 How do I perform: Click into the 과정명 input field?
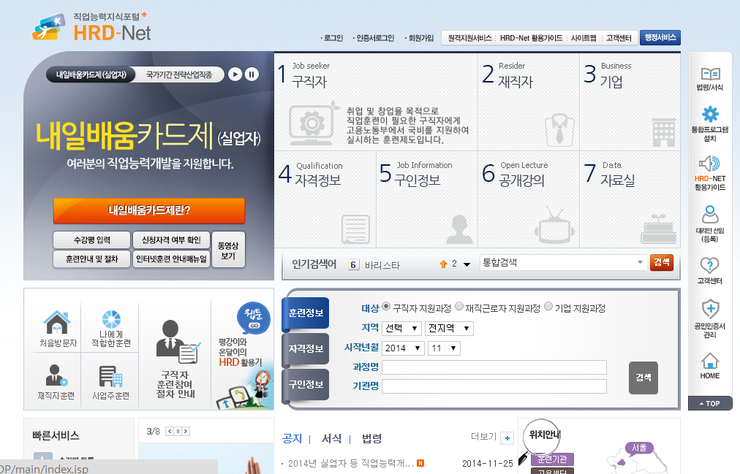click(x=494, y=367)
